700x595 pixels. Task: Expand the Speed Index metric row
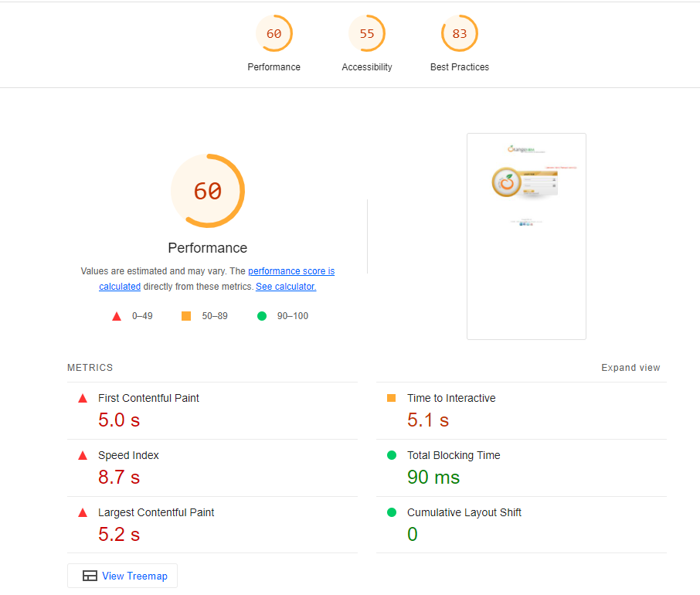coord(128,455)
